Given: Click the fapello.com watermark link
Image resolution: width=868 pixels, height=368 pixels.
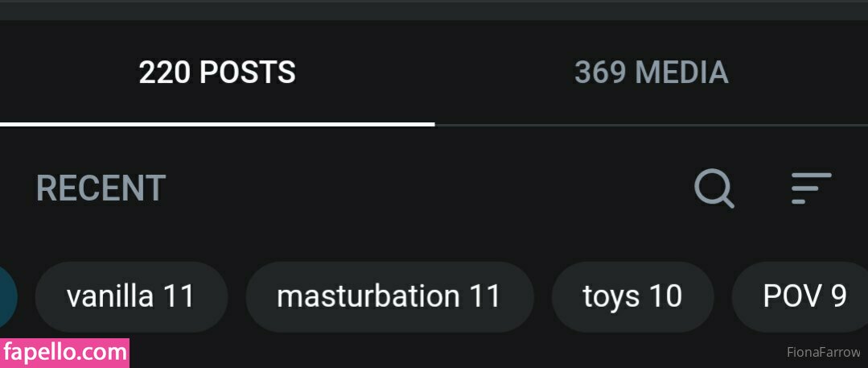Looking at the screenshot, I should coord(65,353).
